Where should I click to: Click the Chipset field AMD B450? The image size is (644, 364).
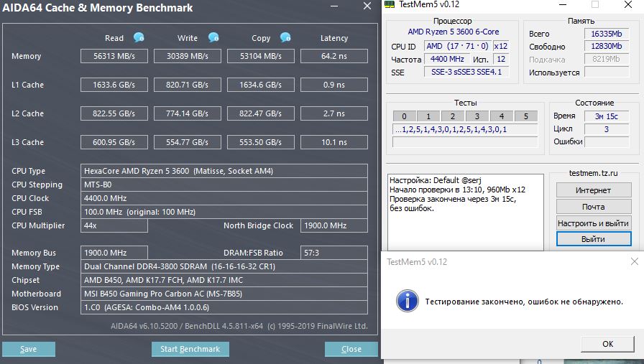(224, 280)
